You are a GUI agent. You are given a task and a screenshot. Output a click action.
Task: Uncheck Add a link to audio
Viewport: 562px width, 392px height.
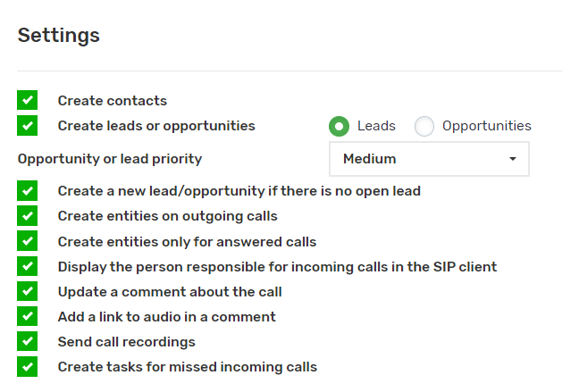(x=28, y=316)
